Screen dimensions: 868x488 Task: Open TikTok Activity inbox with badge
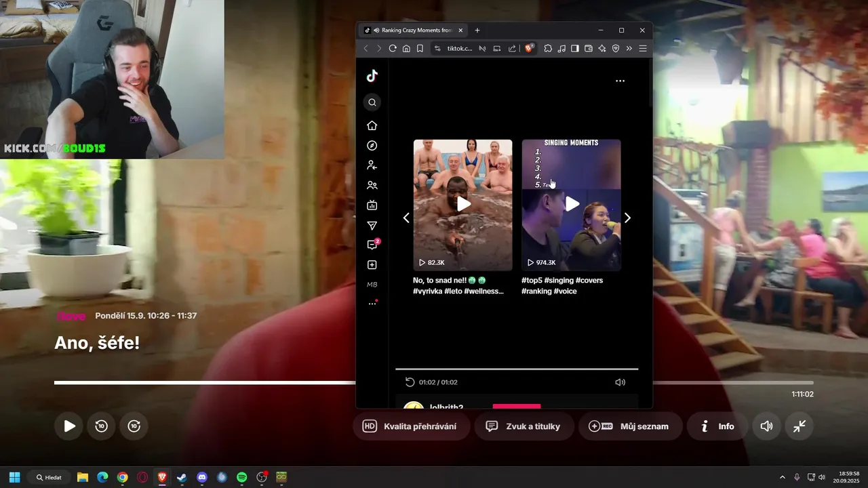point(372,245)
